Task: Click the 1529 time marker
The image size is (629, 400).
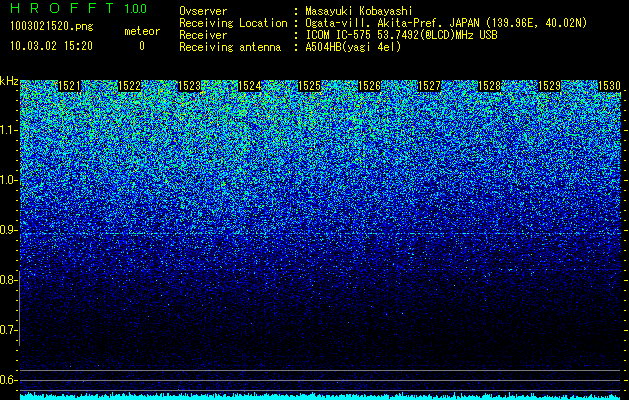Action: (x=549, y=86)
